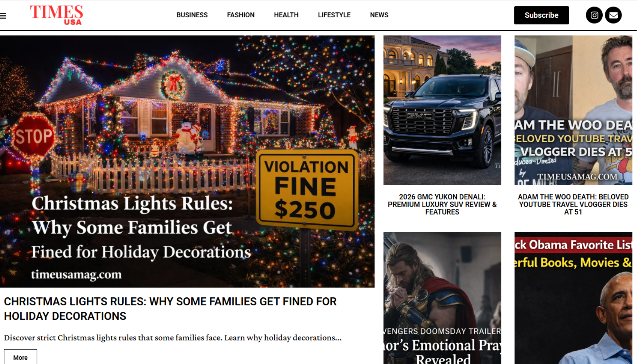Viewport: 637px width, 364px height.
Task: Click the Subscribe button
Action: 541,15
